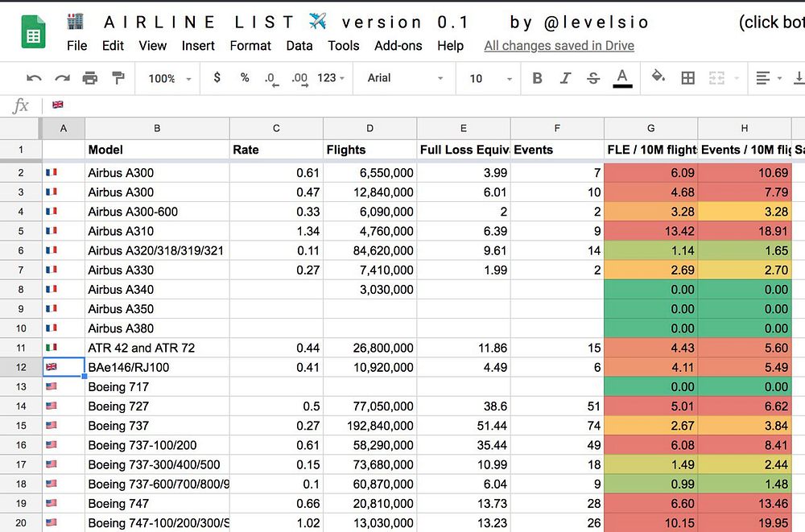The height and width of the screenshot is (532, 805).
Task: Format as percent icon
Action: click(x=245, y=77)
